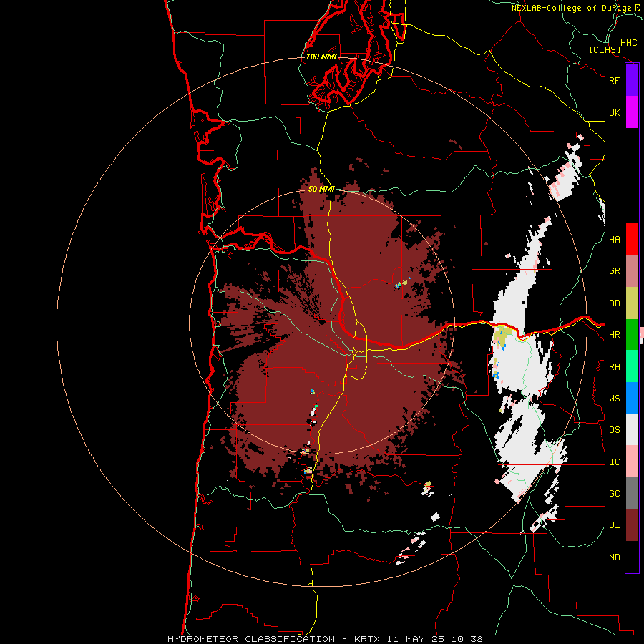This screenshot has width=644, height=644.
Task: Click the HR green legend swatch
Action: click(632, 334)
